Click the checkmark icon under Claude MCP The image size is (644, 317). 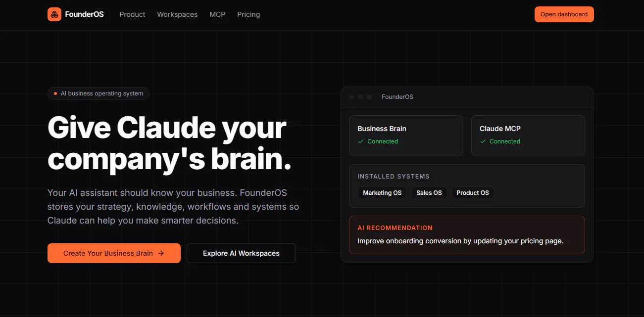(483, 141)
